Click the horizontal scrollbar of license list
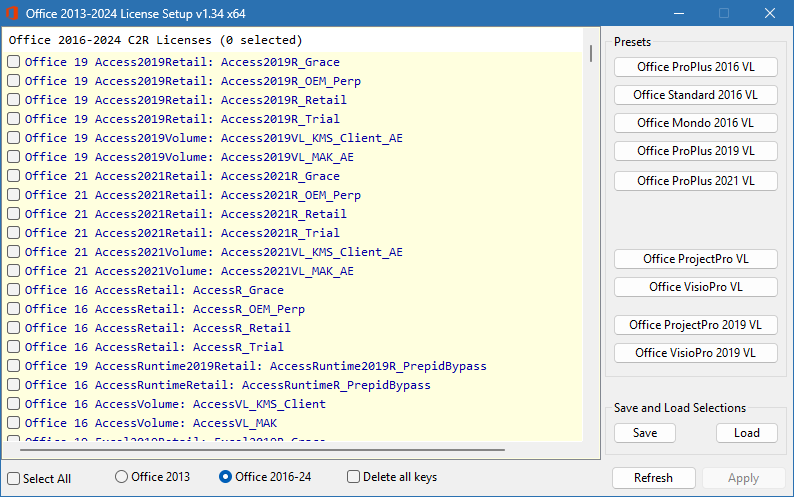This screenshot has width=794, height=497. pos(262,449)
